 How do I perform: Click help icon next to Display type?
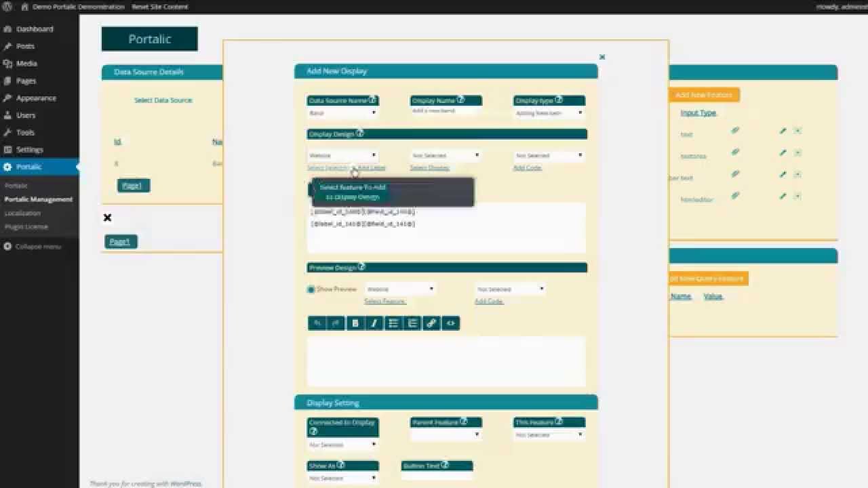coord(559,100)
